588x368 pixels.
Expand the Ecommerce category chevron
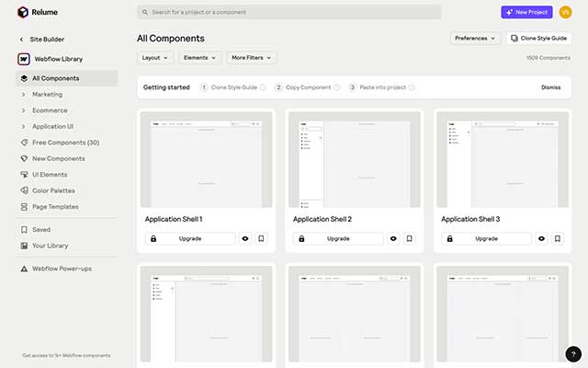click(24, 110)
